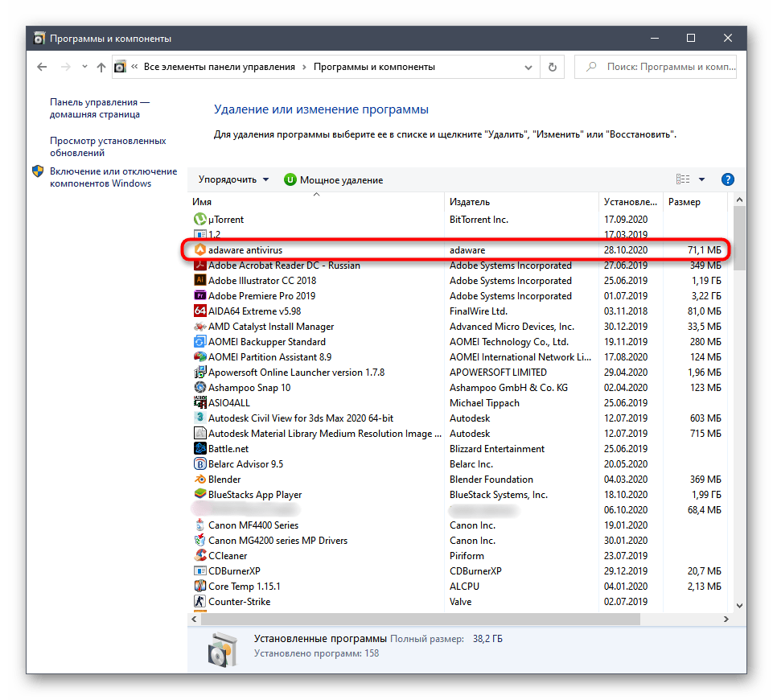
Task: Click the Blender program icon
Action: [x=199, y=480]
